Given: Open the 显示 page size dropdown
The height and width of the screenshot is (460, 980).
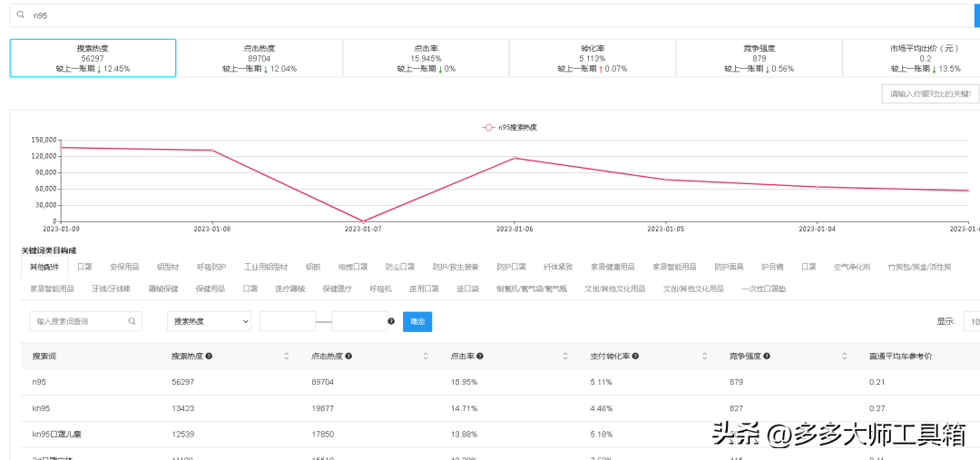Looking at the screenshot, I should point(971,321).
